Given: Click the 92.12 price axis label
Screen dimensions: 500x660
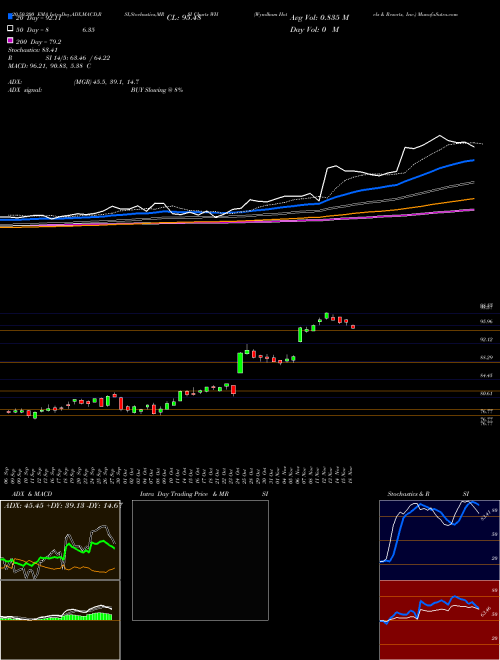Looking at the screenshot, I should click(x=487, y=339).
